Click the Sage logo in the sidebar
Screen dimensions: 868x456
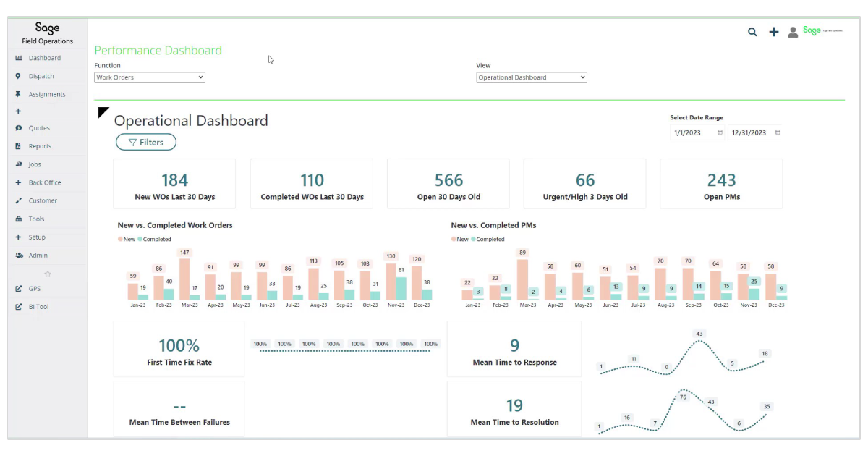pyautogui.click(x=48, y=28)
